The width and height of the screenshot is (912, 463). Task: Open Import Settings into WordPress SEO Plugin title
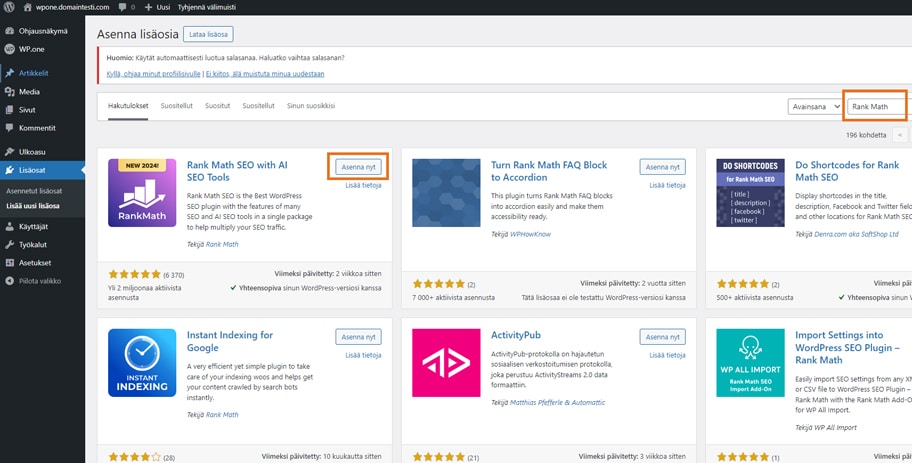847,347
